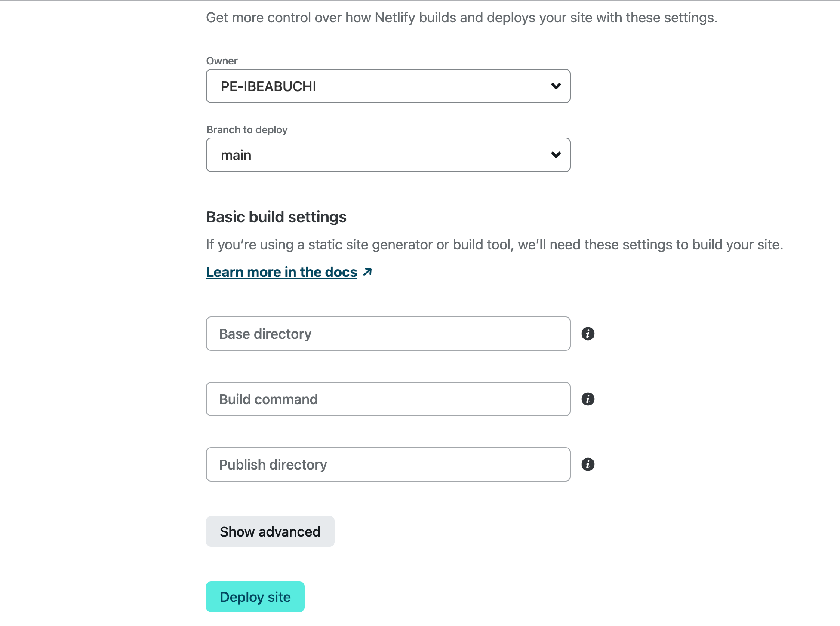This screenshot has width=840, height=626.
Task: Expand the Show advanced settings section
Action: pyautogui.click(x=270, y=531)
